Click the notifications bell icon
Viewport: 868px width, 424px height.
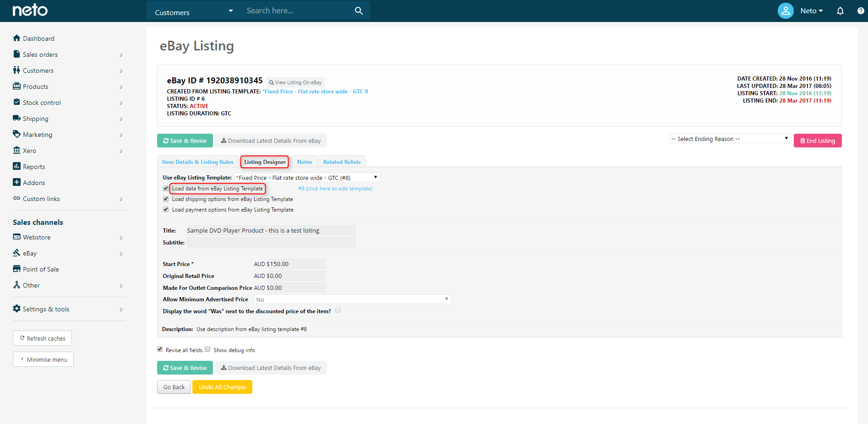pyautogui.click(x=840, y=11)
